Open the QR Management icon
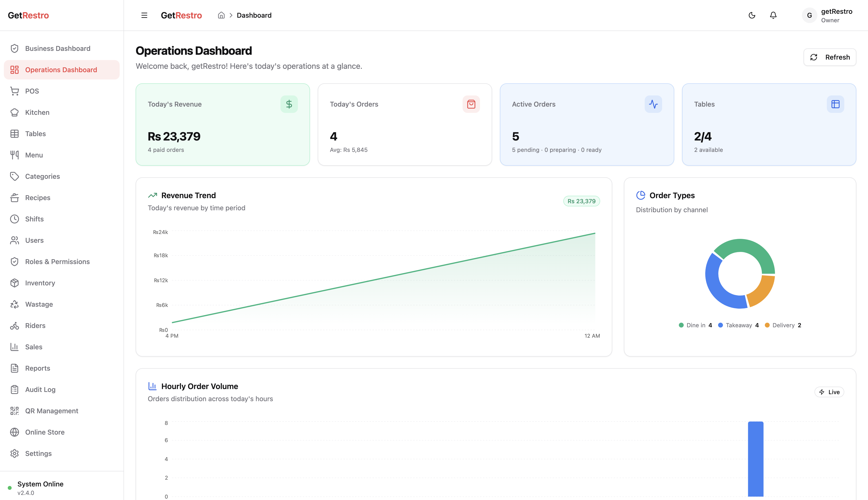The height and width of the screenshot is (500, 868). pyautogui.click(x=15, y=410)
